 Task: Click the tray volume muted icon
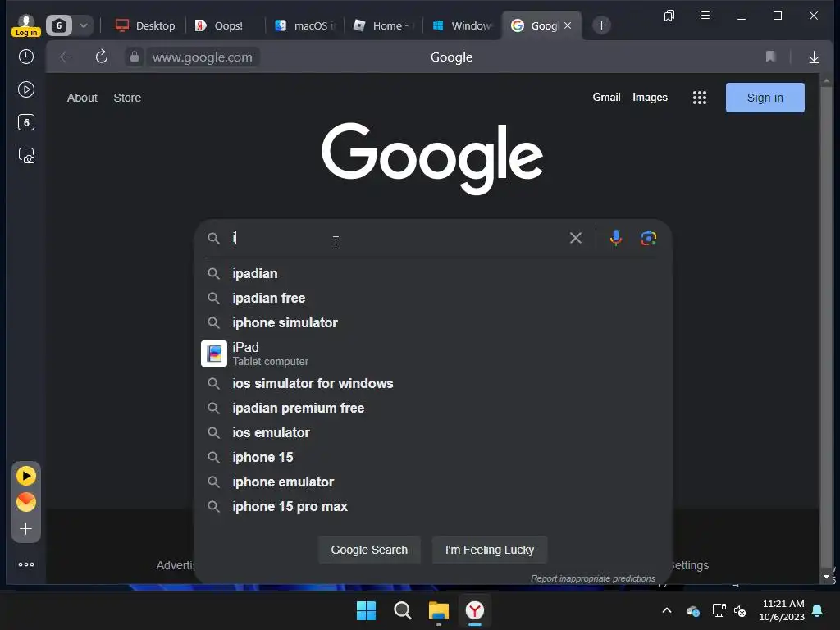pos(741,610)
